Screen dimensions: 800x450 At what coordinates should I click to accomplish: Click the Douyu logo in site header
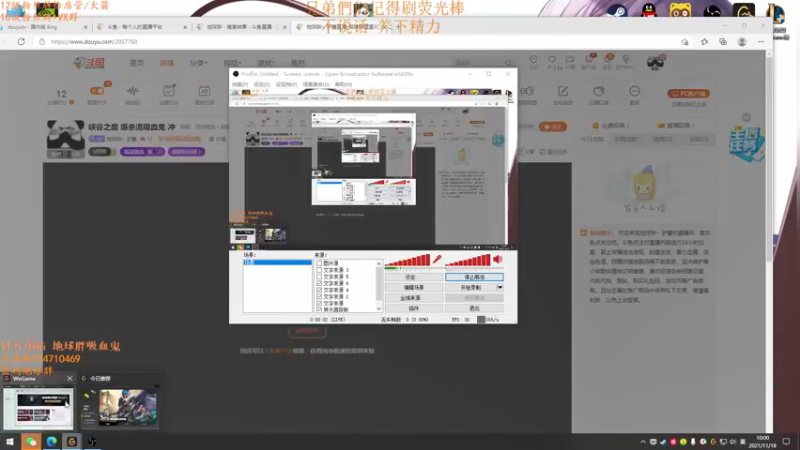pyautogui.click(x=89, y=63)
